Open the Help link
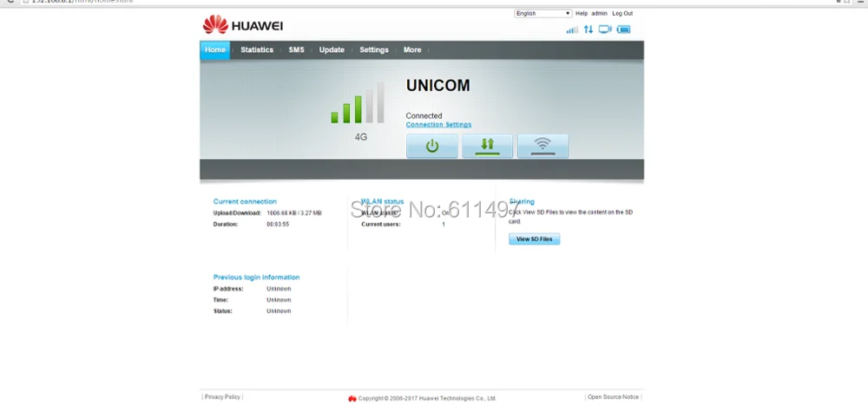868x418 pixels. 582,13
